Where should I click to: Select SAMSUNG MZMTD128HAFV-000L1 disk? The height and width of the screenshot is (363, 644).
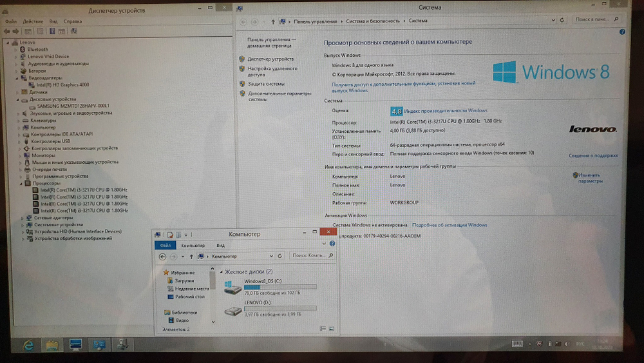[73, 106]
